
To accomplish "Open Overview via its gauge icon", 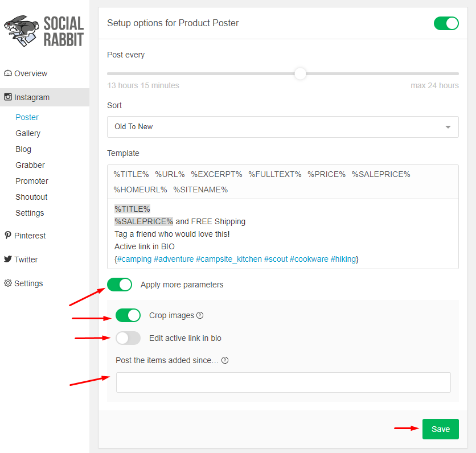I will point(8,73).
